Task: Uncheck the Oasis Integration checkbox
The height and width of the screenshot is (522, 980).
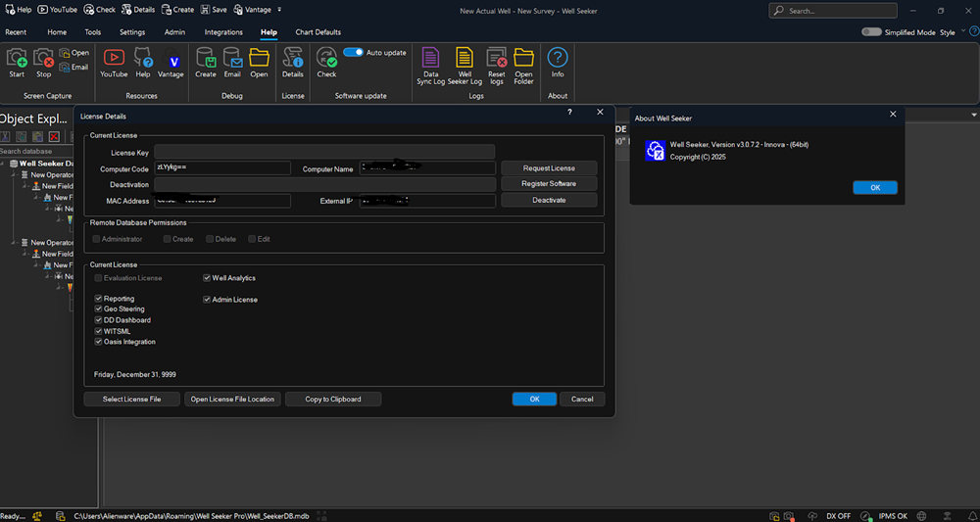Action: pos(98,342)
